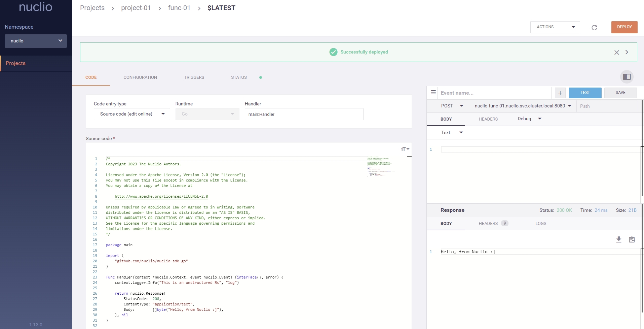Expand the nuclio namespace dropdown

(x=36, y=41)
